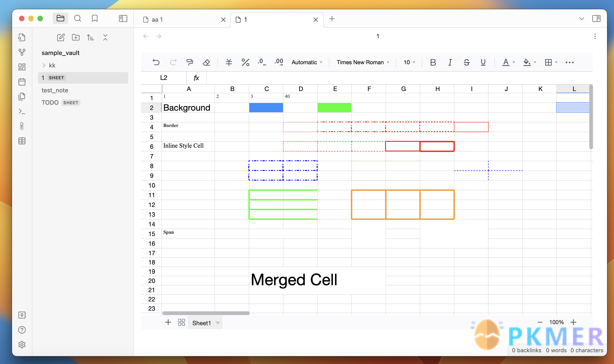This screenshot has height=364, width=614.
Task: Toggle italic formatting on selected cell
Action: 449,62
